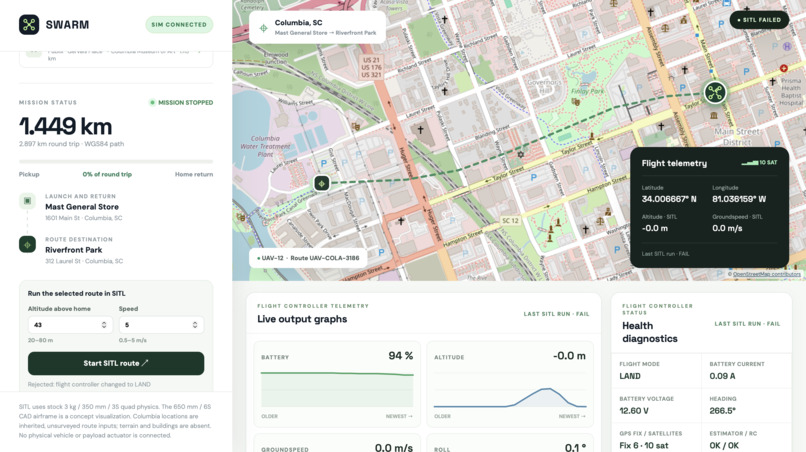
Task: Click the Latitude 34.006667° N value
Action: click(669, 199)
